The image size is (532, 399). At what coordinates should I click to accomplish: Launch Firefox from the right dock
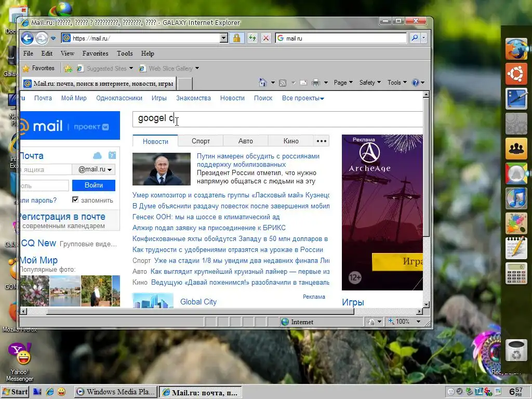[516, 49]
